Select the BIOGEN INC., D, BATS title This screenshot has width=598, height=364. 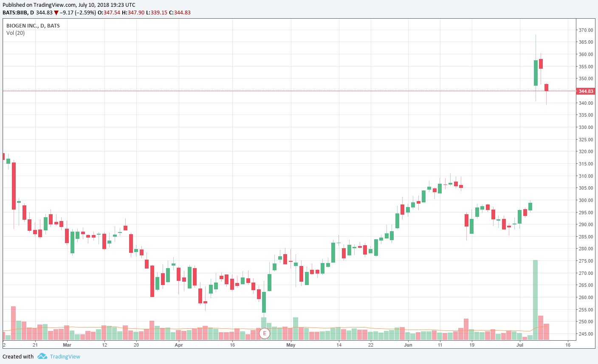pos(33,26)
